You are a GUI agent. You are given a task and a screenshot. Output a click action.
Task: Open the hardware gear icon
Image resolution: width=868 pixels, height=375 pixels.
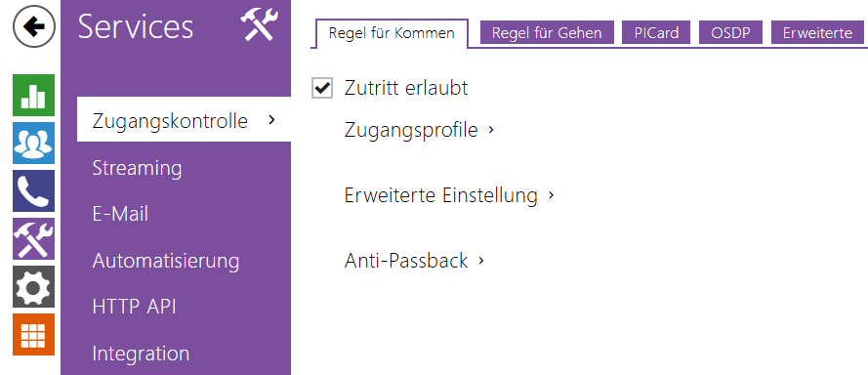pyautogui.click(x=34, y=286)
